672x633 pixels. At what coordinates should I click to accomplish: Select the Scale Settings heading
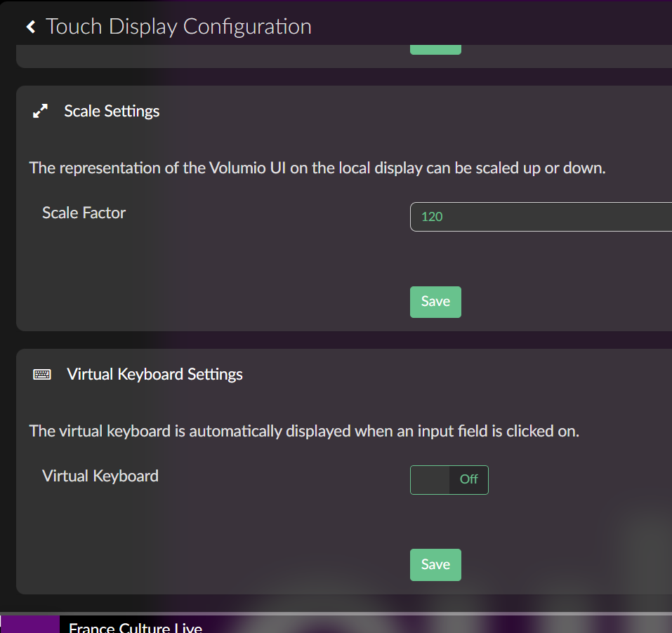[x=112, y=111]
